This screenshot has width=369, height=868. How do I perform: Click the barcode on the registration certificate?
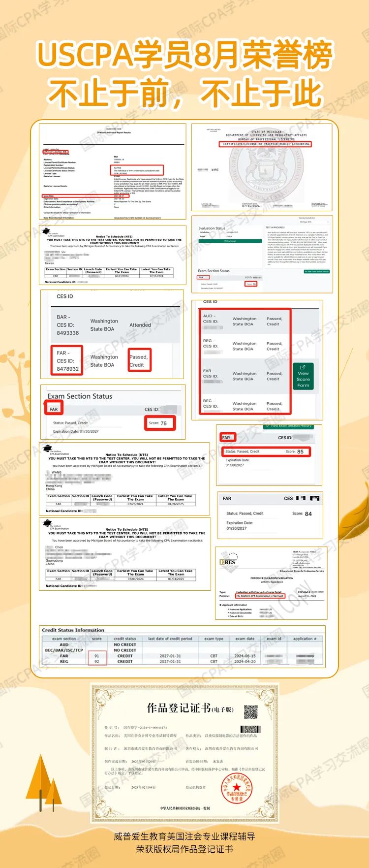(250, 730)
